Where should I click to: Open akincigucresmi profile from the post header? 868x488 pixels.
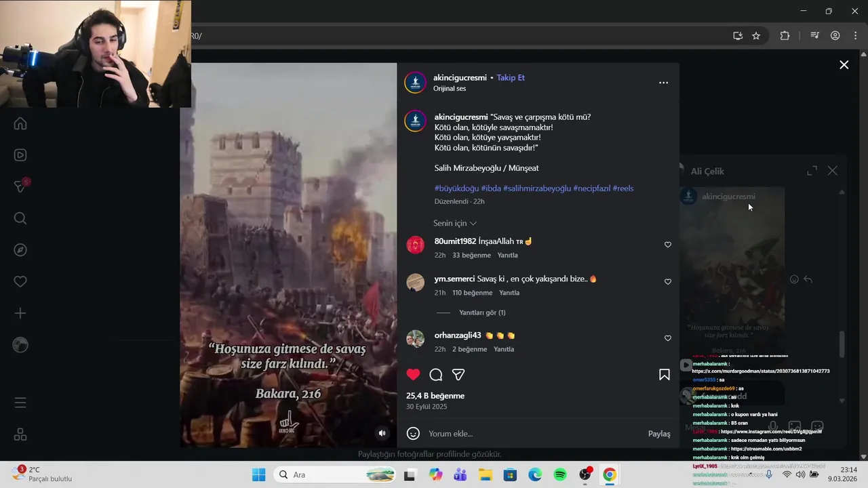point(460,78)
